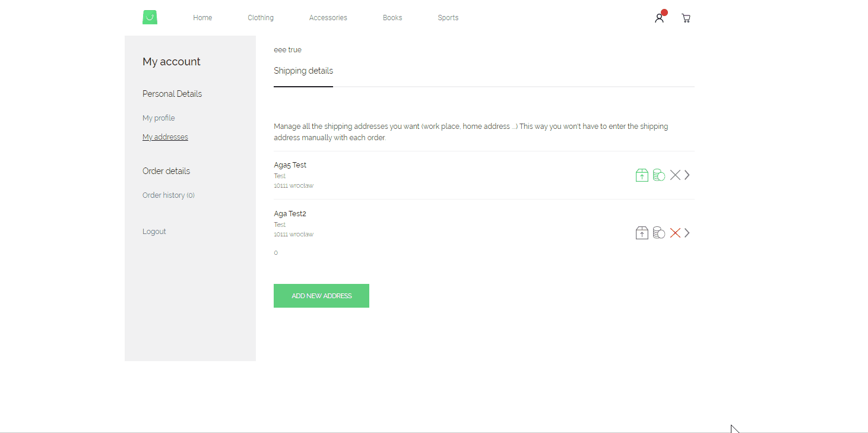Set Aga Test2 as default shipping address
This screenshot has width=868, height=433.
pyautogui.click(x=642, y=232)
